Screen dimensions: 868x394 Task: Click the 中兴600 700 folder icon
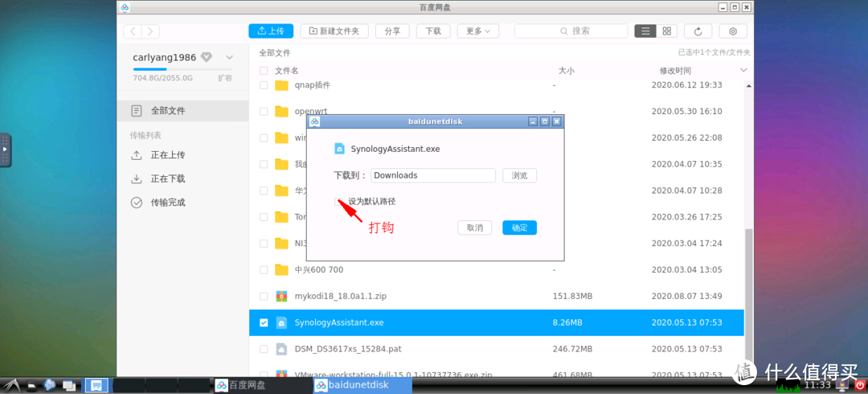282,270
